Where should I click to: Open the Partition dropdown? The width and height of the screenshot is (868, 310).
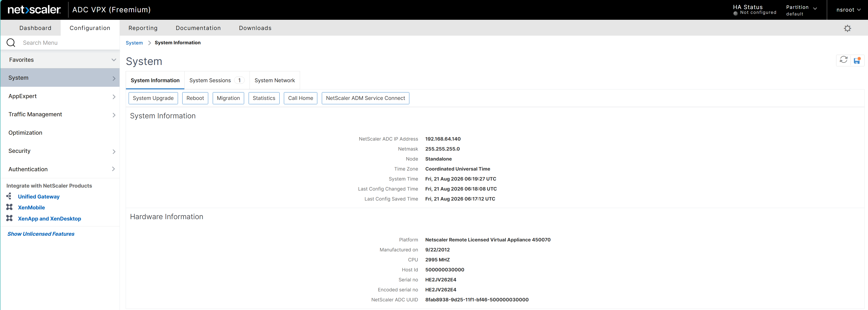click(801, 10)
